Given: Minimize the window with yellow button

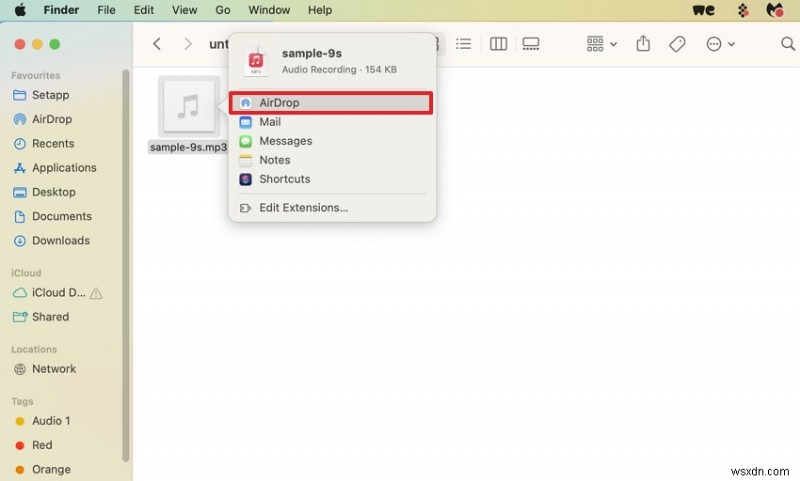Looking at the screenshot, I should click(x=37, y=44).
